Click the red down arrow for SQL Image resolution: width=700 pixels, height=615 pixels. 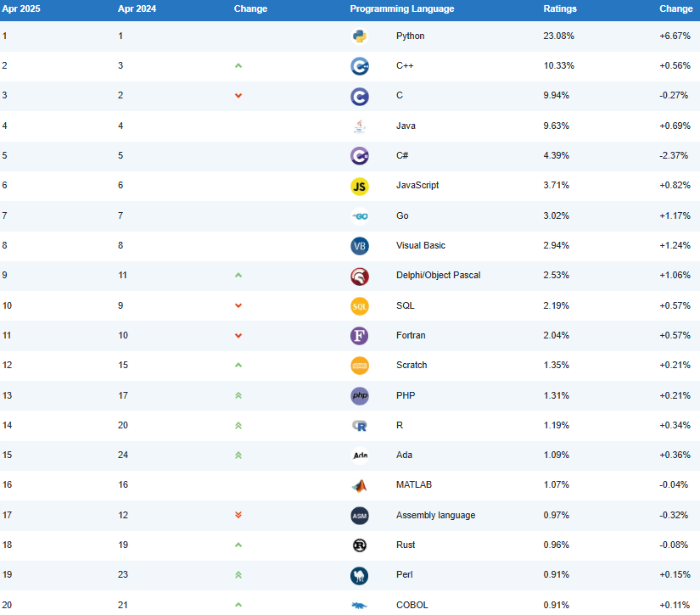tap(238, 305)
